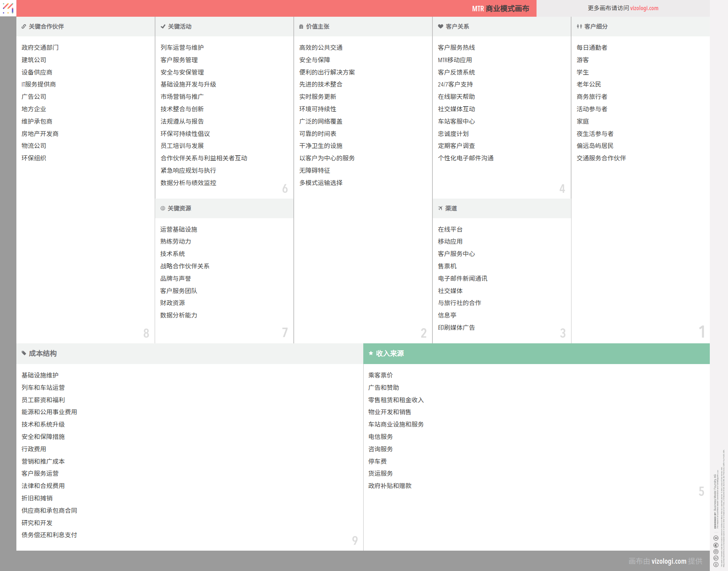Select MTR移动应用 under customer relationships
Image resolution: width=728 pixels, height=571 pixels.
[455, 60]
